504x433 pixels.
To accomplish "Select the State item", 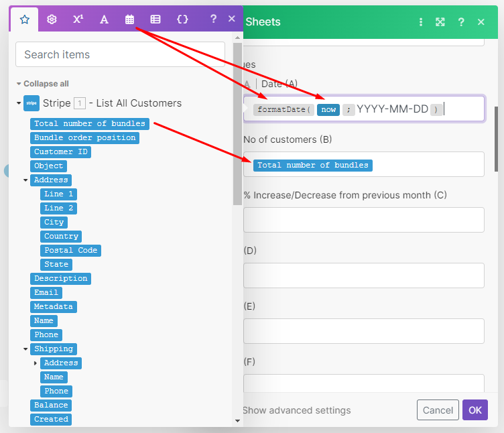I will (x=56, y=264).
